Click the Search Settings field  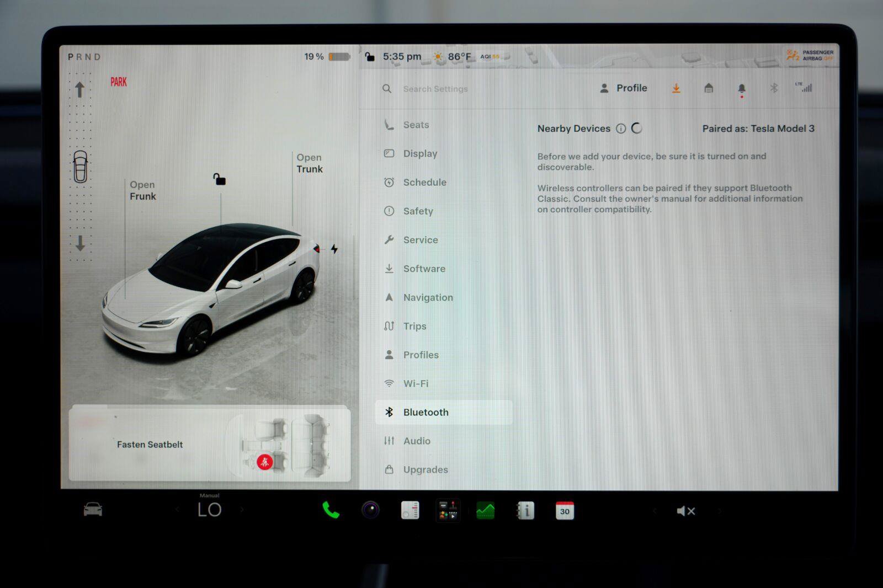[435, 89]
